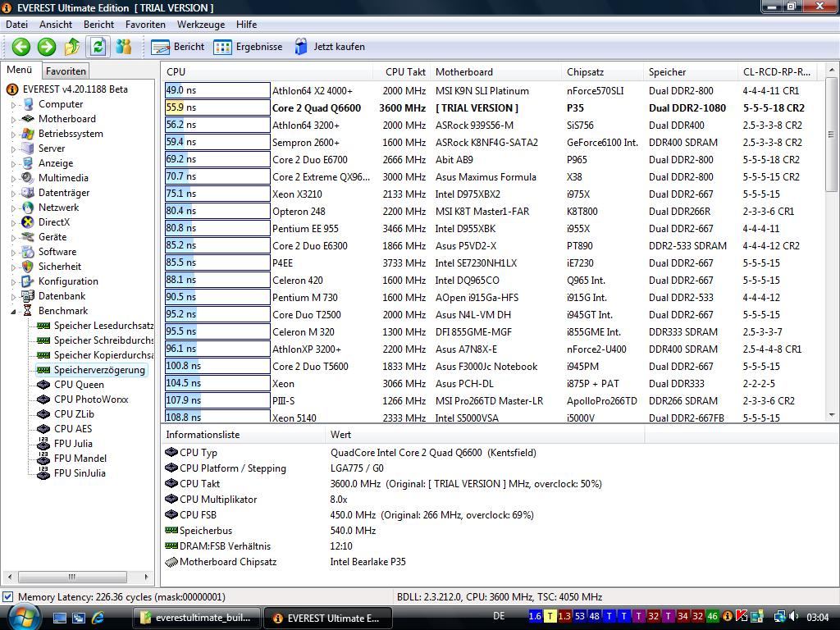
Task: Click the 55.9 ns result bar
Action: pyautogui.click(x=217, y=107)
